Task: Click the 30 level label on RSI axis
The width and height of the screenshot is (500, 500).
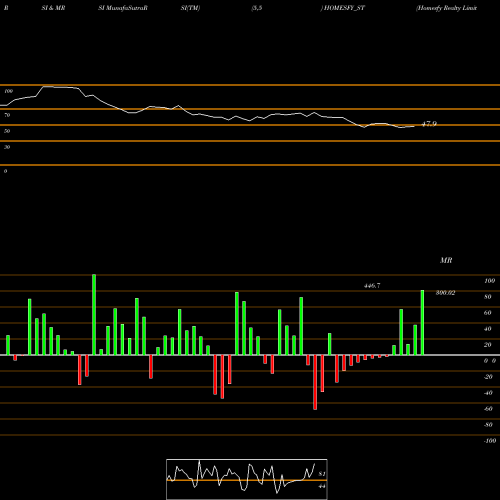Action: pos(7,147)
